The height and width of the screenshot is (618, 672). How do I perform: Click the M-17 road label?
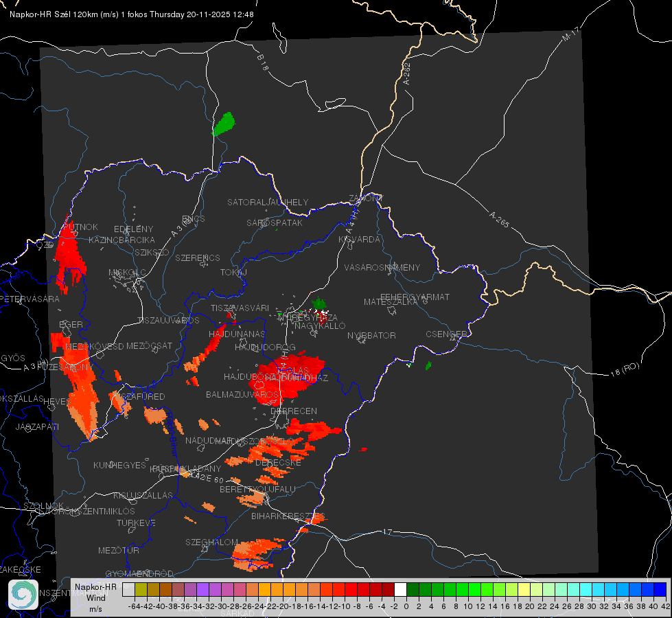coord(570,34)
